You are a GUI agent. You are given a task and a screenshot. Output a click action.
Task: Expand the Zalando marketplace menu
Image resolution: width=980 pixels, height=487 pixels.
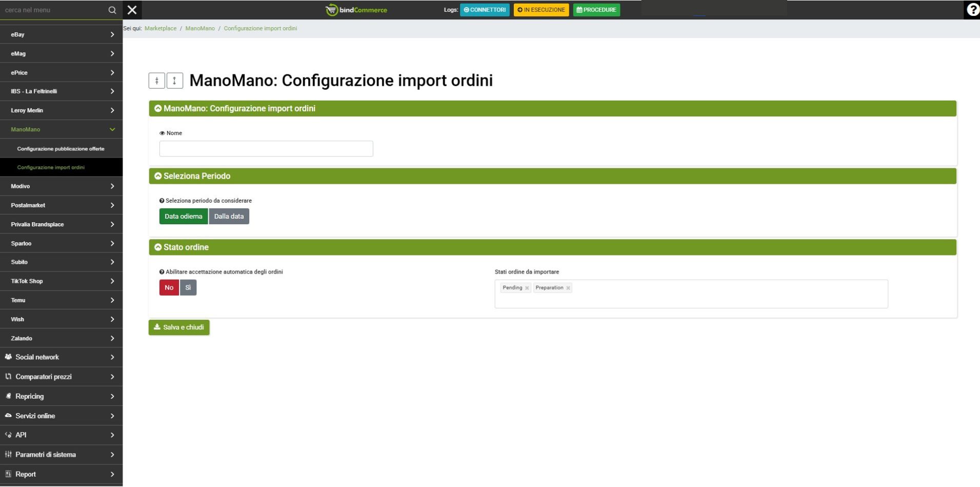61,338
